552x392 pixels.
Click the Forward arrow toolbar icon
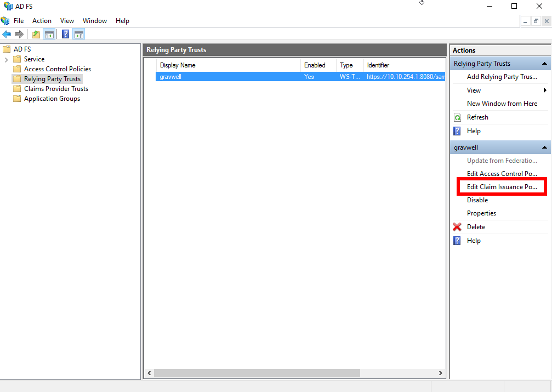[x=19, y=34]
